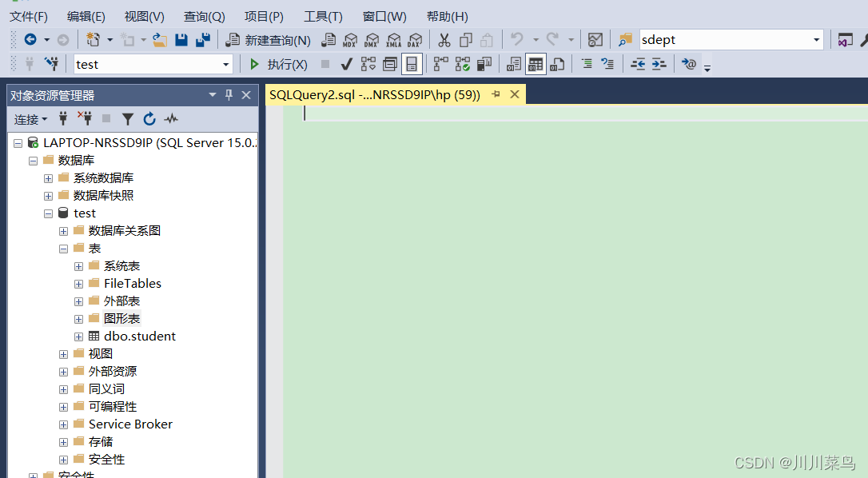Image resolution: width=868 pixels, height=478 pixels.
Task: Click the new project icon
Action: pos(93,40)
